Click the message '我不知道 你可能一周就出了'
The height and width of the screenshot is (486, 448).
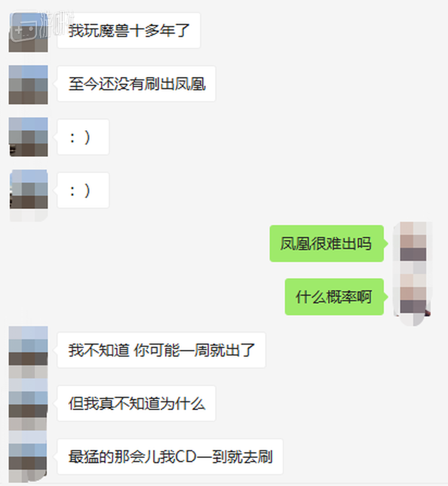161,350
